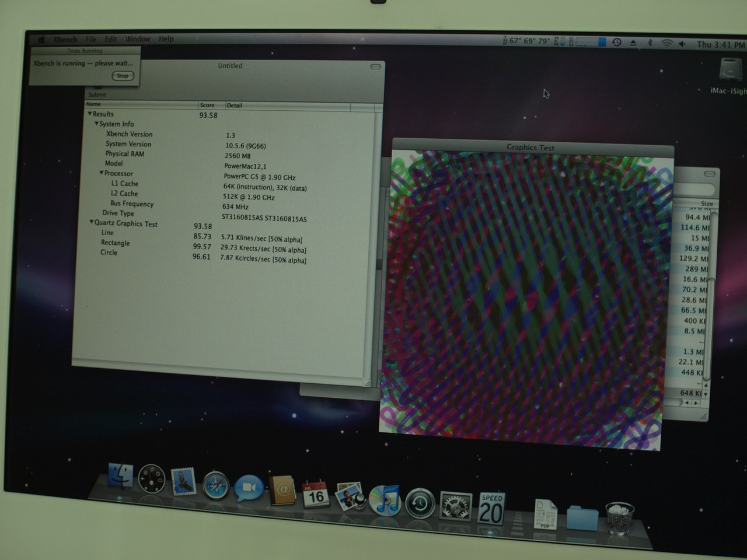Click Size column header in back window
747x560 pixels.
point(707,204)
